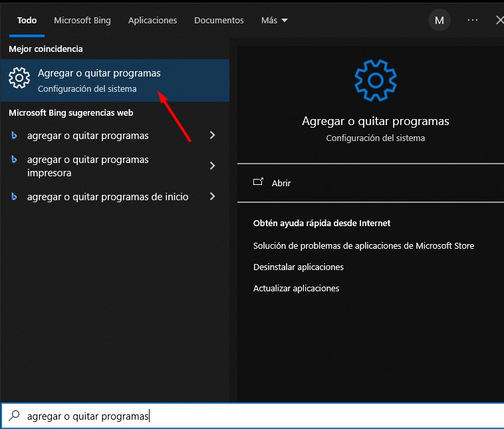Click the Bing icon beside the 'impresora' suggestion
This screenshot has height=429, width=504.
tap(14, 159)
